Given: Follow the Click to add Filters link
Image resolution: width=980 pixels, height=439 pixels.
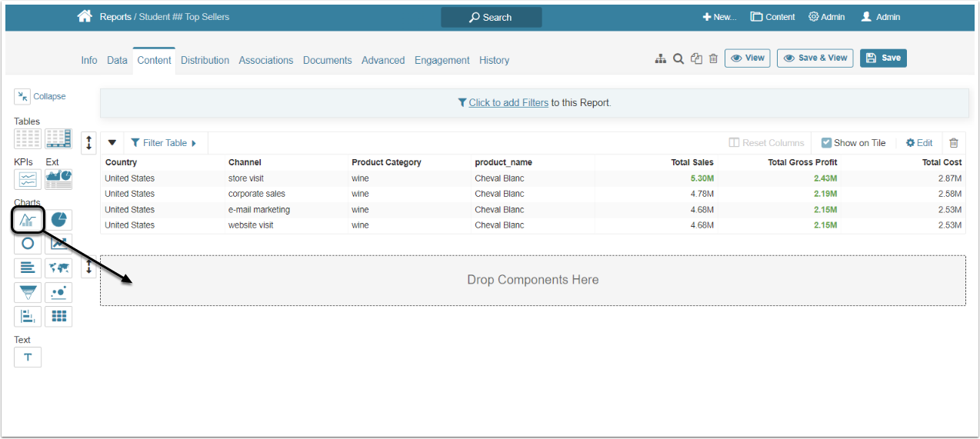Looking at the screenshot, I should [x=508, y=102].
